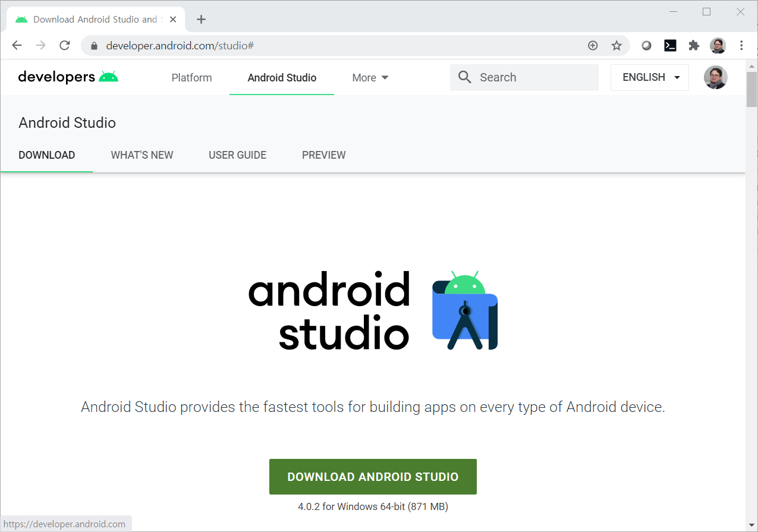Switch to the DOWNLOAD tab
Image resolution: width=758 pixels, height=532 pixels.
coord(47,155)
